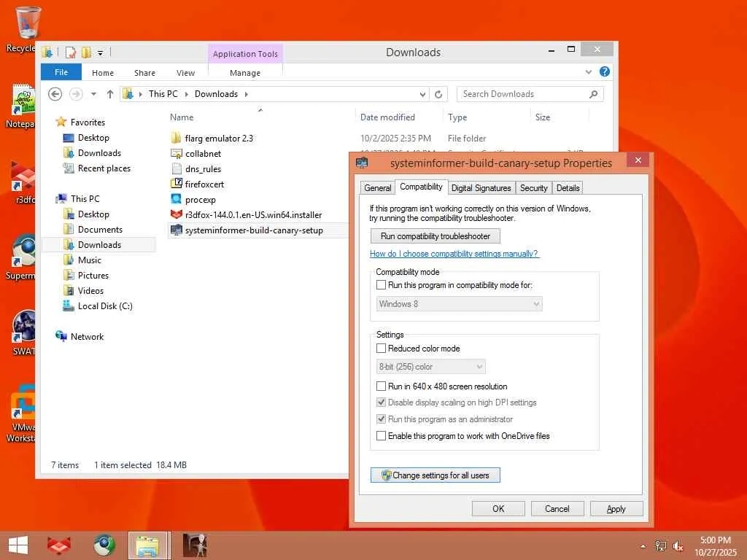The height and width of the screenshot is (560, 747).
Task: Open Explorer help question mark
Action: tap(605, 71)
